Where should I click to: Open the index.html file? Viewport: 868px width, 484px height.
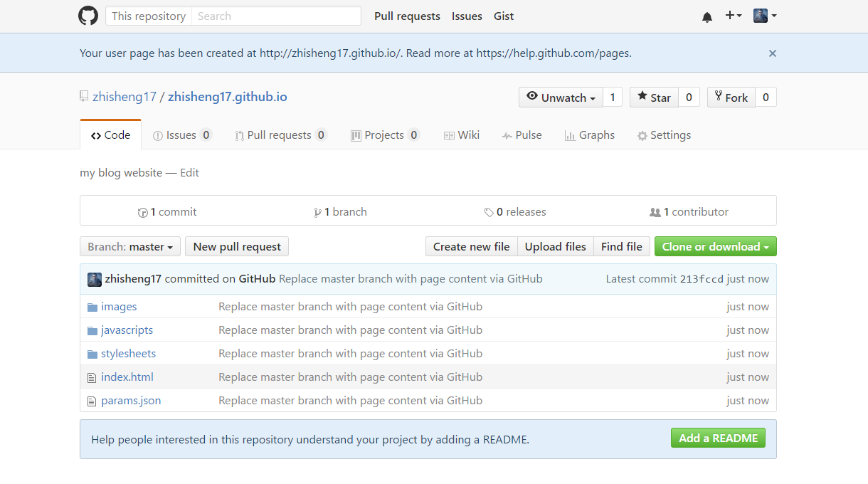click(127, 377)
